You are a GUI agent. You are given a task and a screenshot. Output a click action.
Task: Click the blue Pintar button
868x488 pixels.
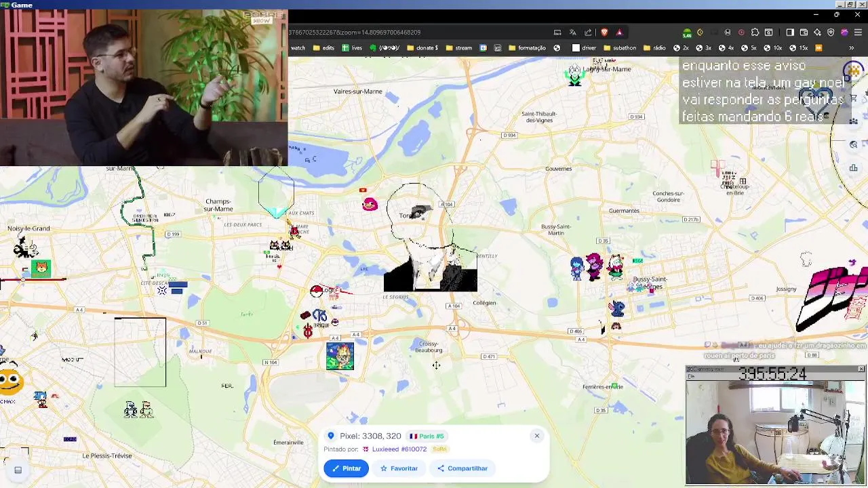pos(346,468)
